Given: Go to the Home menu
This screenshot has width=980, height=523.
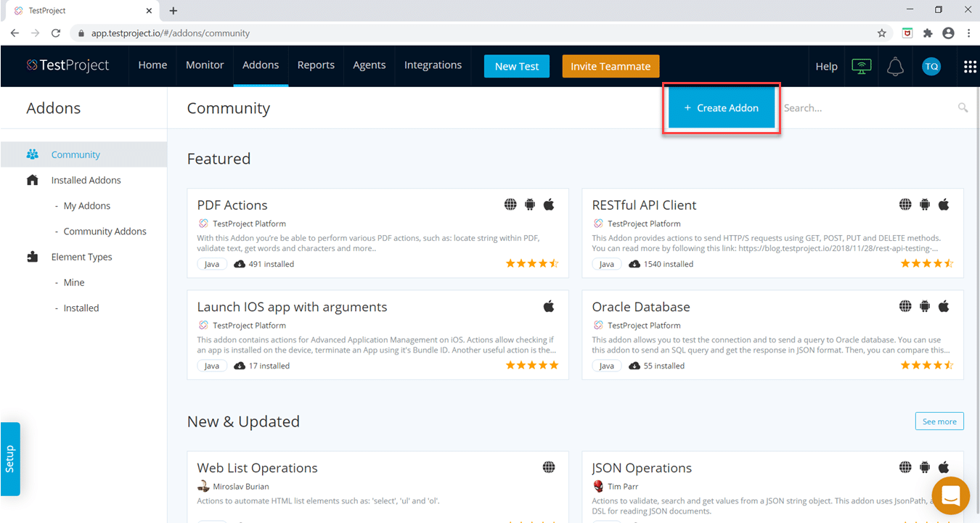Looking at the screenshot, I should pos(152,65).
